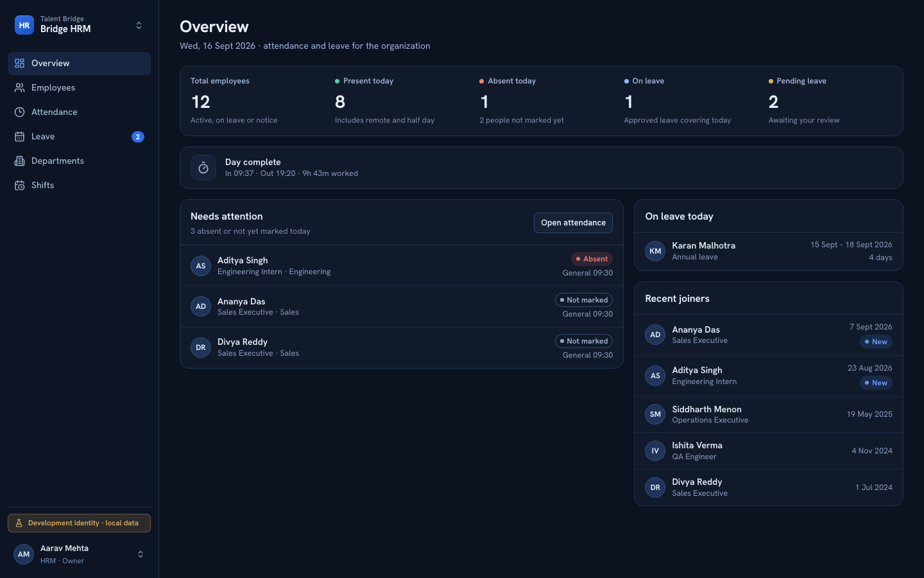Image resolution: width=924 pixels, height=578 pixels.
Task: Expand the Bridge HRM workspace switcher
Action: (139, 25)
